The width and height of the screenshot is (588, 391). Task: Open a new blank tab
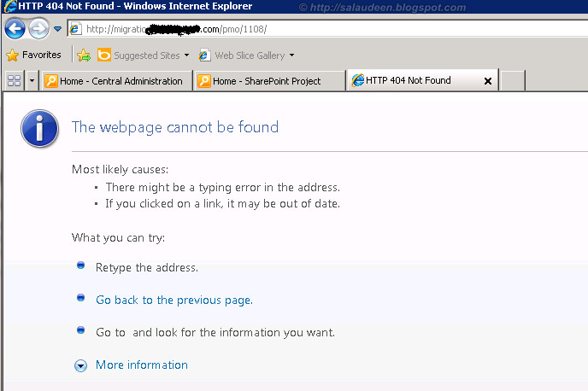pos(513,80)
